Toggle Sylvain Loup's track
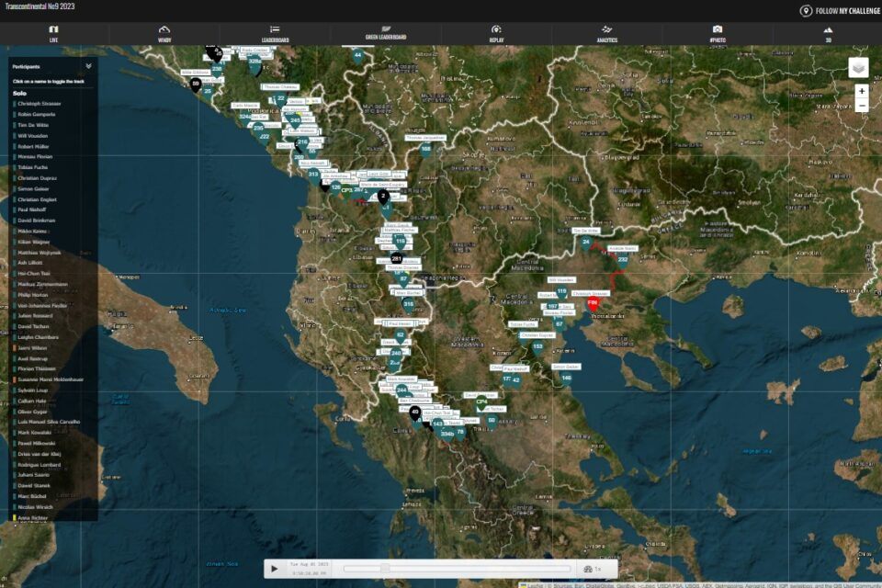The image size is (882, 588). click(33, 390)
